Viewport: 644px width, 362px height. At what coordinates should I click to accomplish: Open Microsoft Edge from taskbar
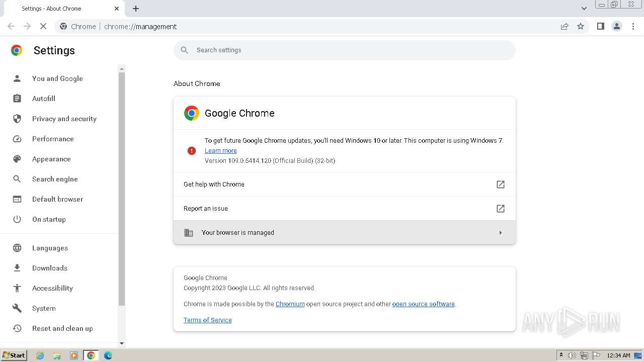tap(108, 355)
